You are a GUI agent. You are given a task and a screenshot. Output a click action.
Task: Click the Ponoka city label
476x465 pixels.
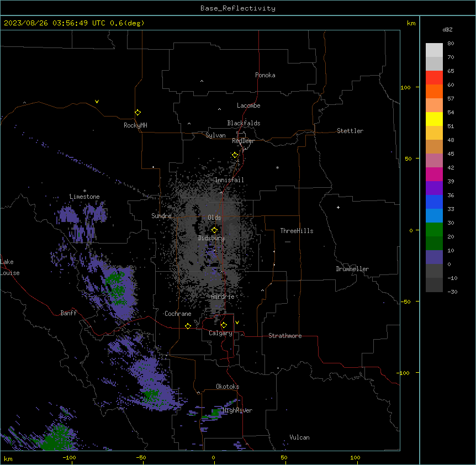[x=265, y=75]
